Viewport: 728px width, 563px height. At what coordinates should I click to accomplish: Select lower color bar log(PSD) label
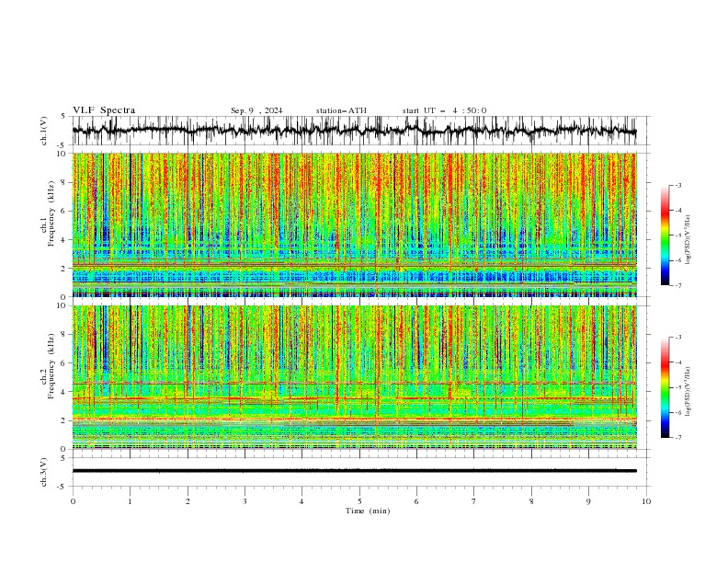pyautogui.click(x=688, y=392)
